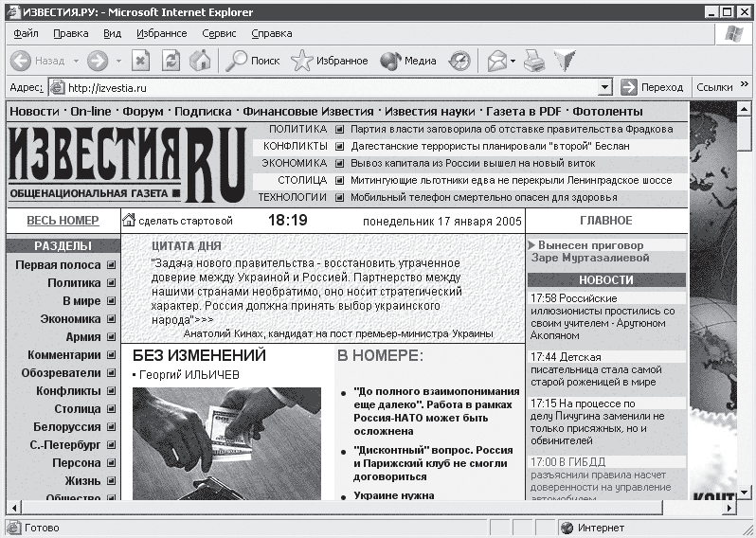Open the Газета в PDF link
The height and width of the screenshot is (538, 756).
(x=524, y=112)
